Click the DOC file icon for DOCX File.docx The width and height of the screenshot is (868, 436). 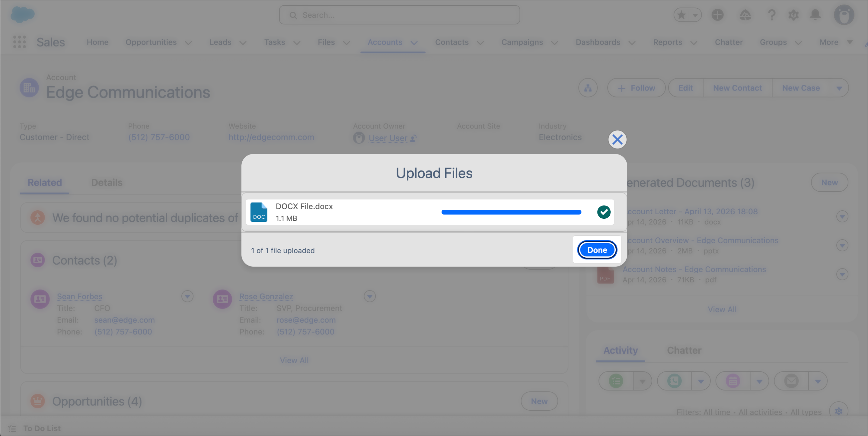click(x=259, y=212)
